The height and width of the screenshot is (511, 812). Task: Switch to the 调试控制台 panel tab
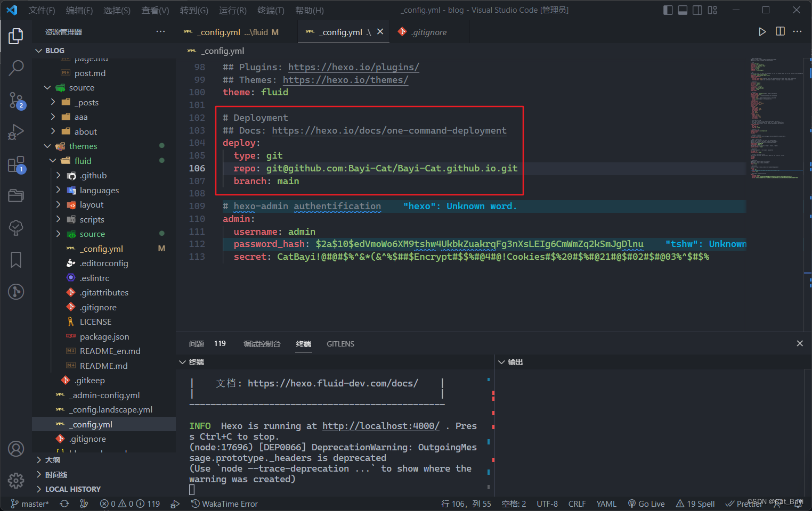coord(262,344)
